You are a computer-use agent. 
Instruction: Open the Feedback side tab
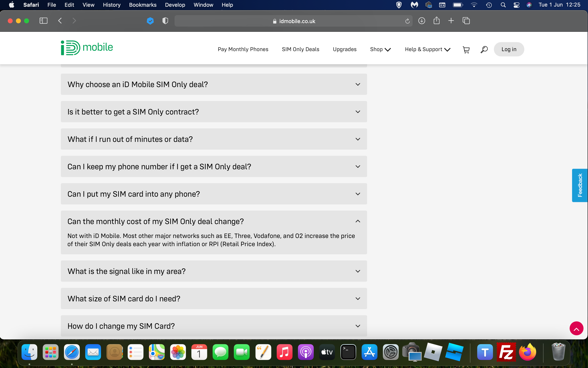[580, 185]
